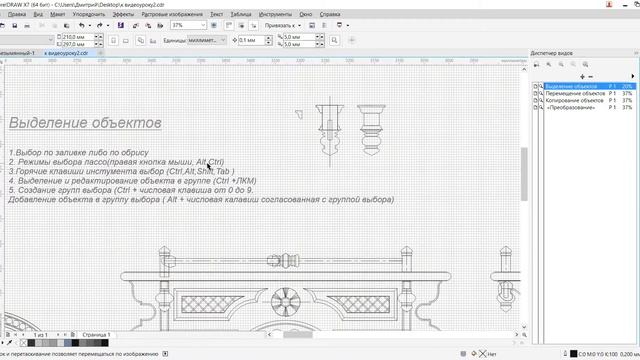Image resolution: width=640 pixels, height=360 pixels.
Task: Click the Undo arrow icon
Action: pyautogui.click(x=82, y=25)
